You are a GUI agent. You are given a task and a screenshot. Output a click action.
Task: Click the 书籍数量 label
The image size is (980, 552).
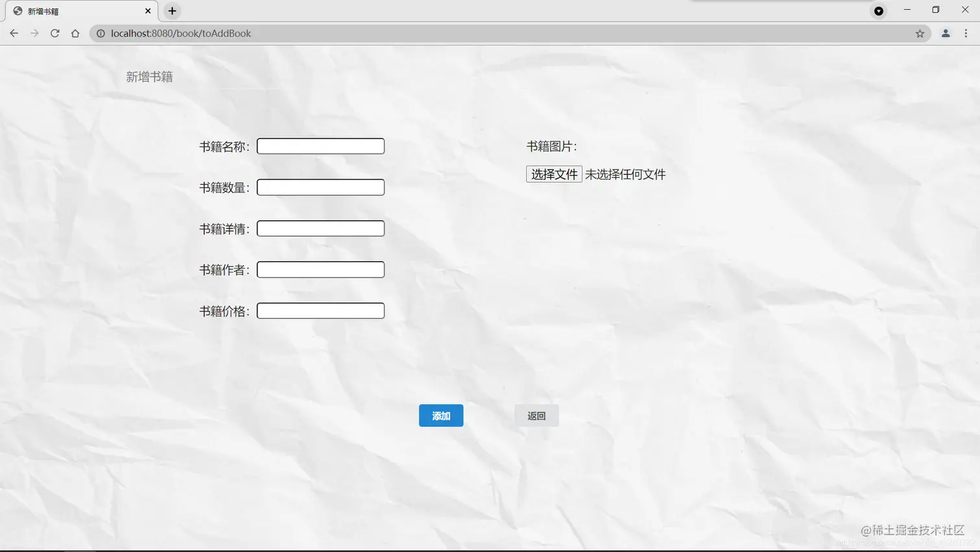224,187
